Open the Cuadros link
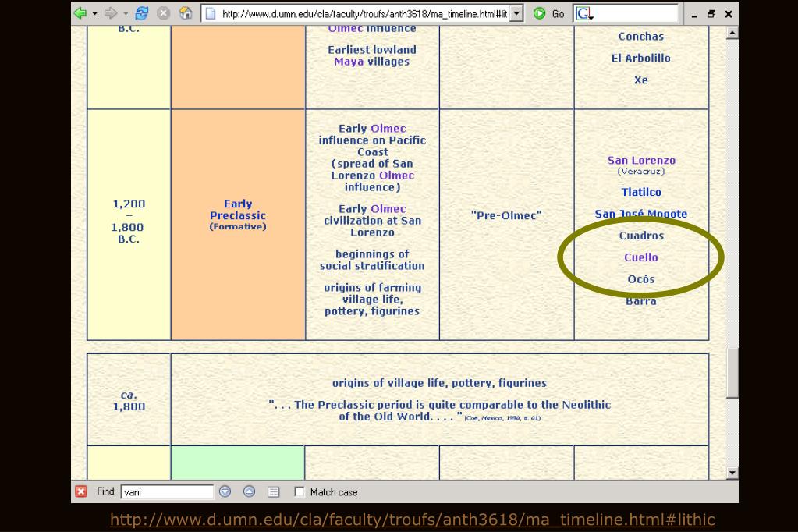The image size is (798, 532). click(x=641, y=236)
